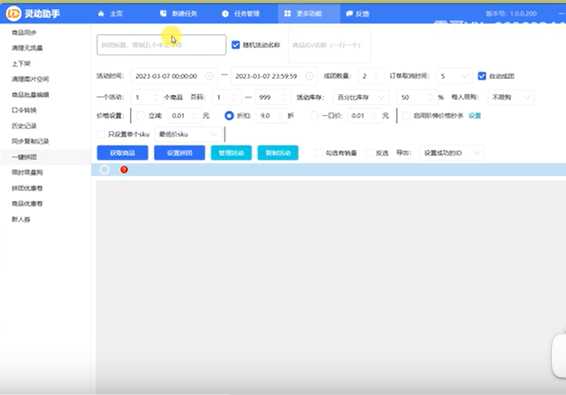Viewport: 566px width, 395px height.
Task: Click the 获取商品 button
Action: 122,153
